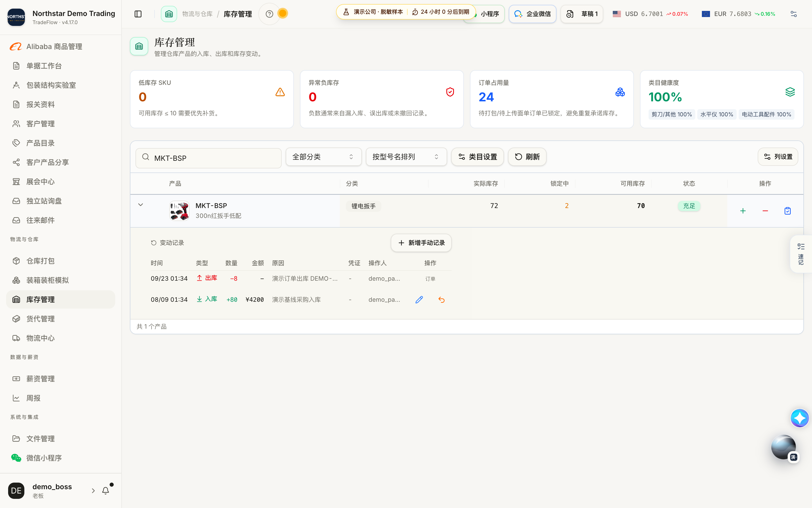The height and width of the screenshot is (508, 812).
Task: Go to 展会中心
Action: coord(60,182)
